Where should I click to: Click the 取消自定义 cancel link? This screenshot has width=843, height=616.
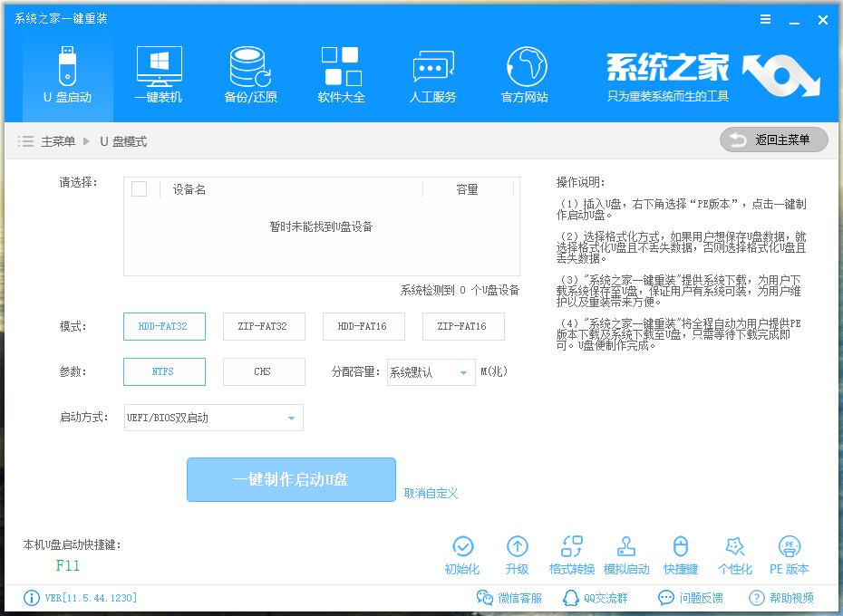431,492
